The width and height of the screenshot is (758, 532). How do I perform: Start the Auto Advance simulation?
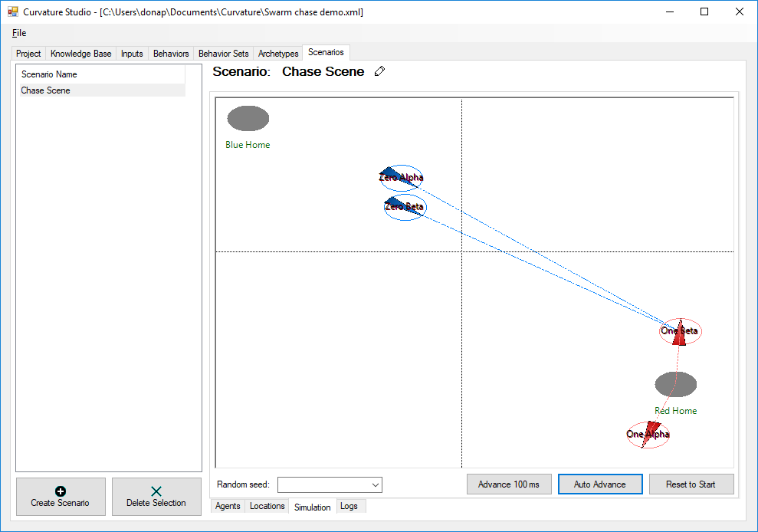tap(600, 484)
